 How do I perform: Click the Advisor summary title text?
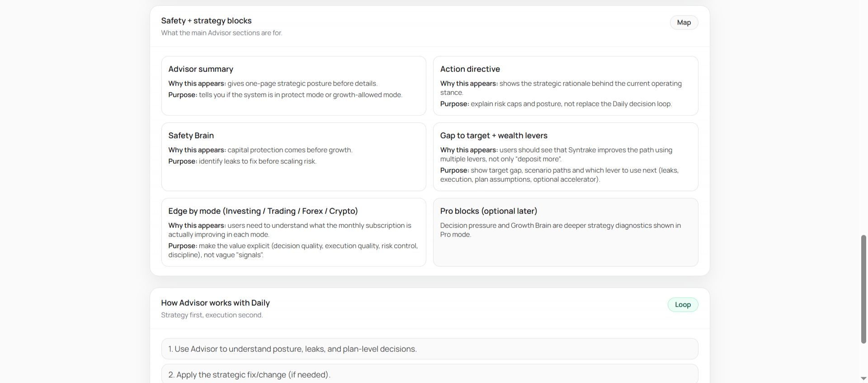(x=201, y=69)
